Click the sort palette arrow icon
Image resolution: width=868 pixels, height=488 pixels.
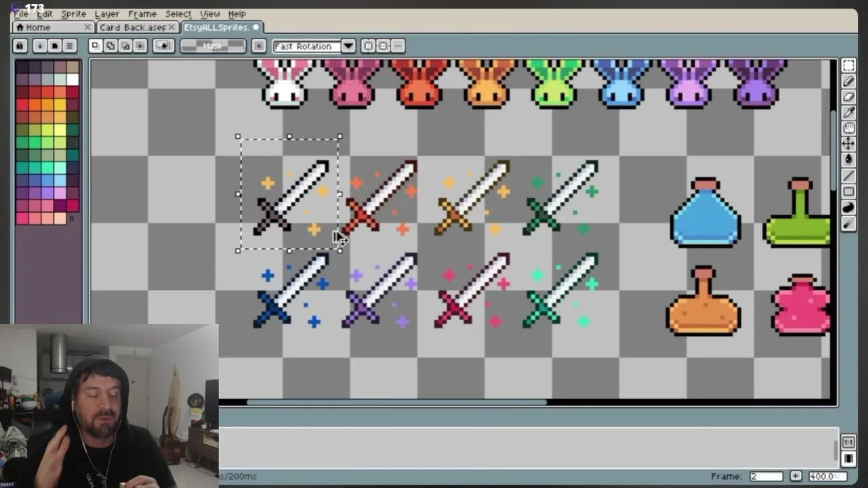39,45
